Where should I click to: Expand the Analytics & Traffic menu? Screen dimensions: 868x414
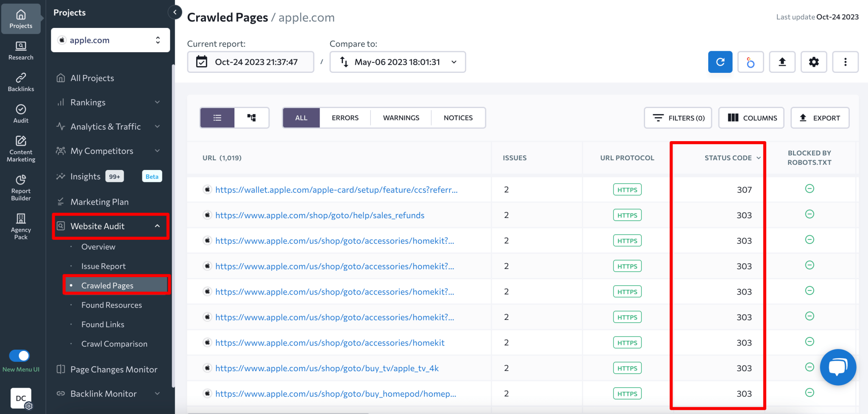click(x=105, y=126)
